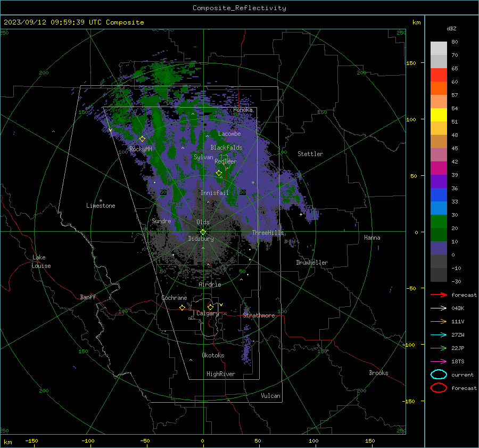Click the yellow diamond marker near Cochrane
Screen dimensions: 479x448
(x=182, y=307)
